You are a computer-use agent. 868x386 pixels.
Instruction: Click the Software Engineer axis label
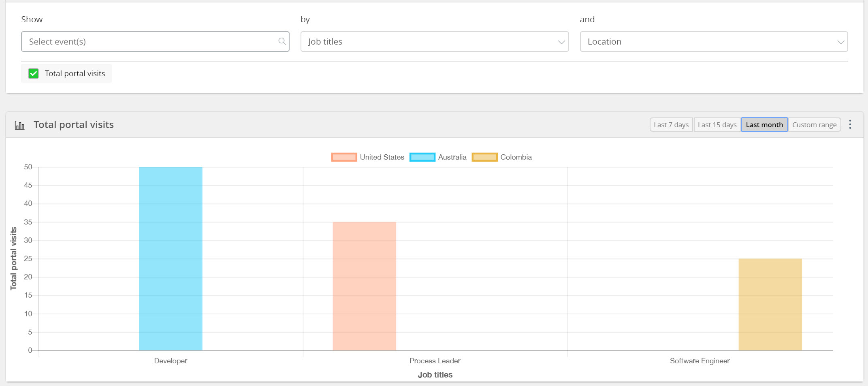point(700,361)
